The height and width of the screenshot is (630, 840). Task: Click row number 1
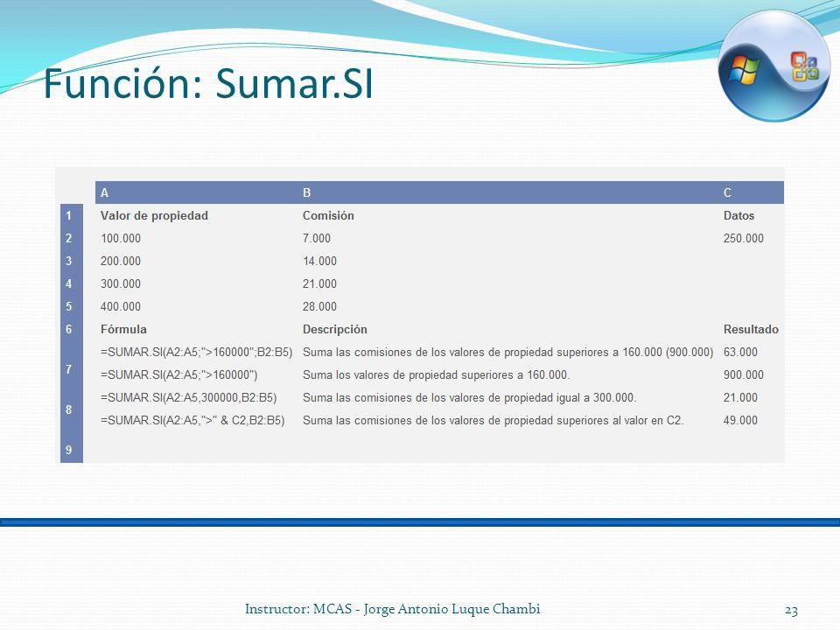(x=68, y=216)
